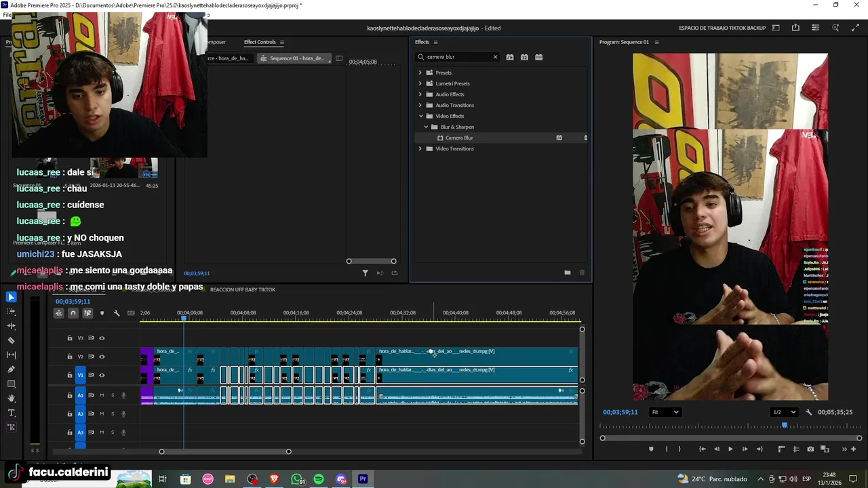The height and width of the screenshot is (488, 868).
Task: Select the Camera Blur effect
Action: (x=459, y=138)
